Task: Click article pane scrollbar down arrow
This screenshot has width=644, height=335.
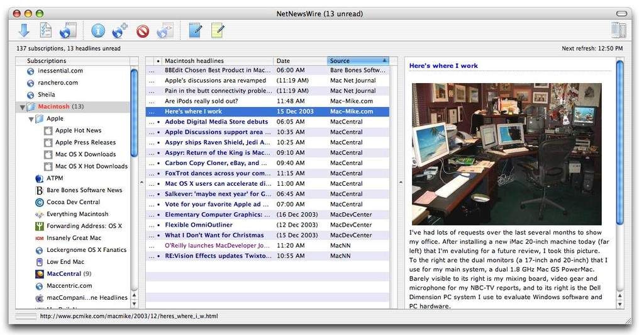Action: point(619,304)
